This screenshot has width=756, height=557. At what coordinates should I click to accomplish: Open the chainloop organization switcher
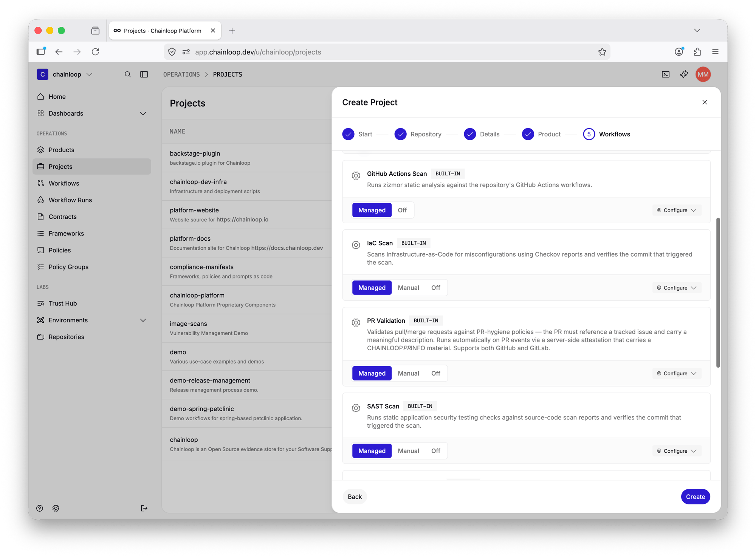coord(65,74)
